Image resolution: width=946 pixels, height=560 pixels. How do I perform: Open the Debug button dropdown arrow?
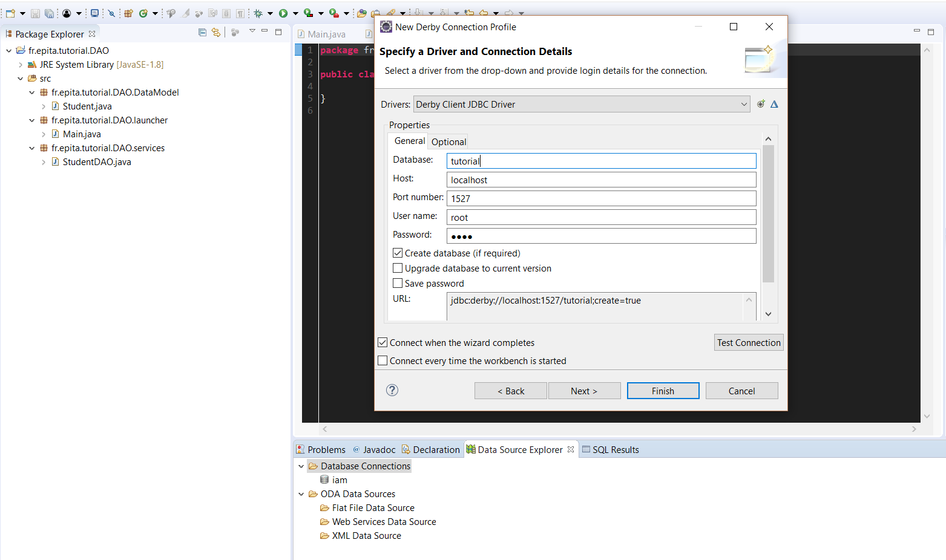[270, 13]
